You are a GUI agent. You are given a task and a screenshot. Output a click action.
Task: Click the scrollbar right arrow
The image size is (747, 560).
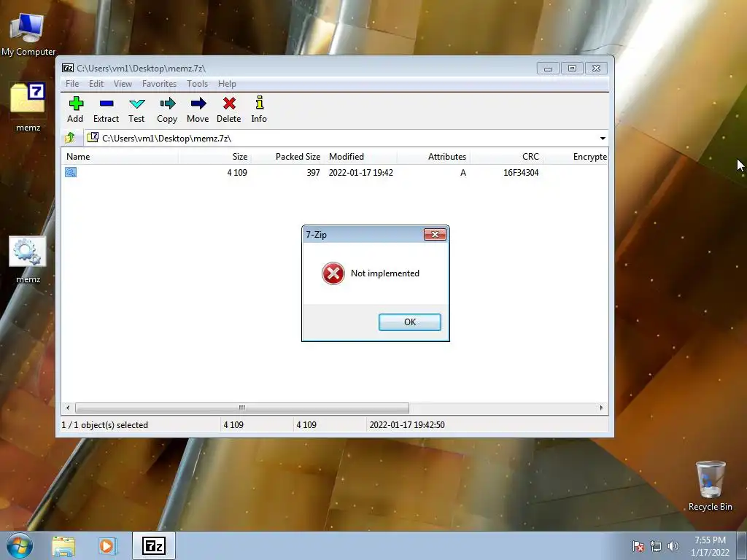(x=601, y=408)
